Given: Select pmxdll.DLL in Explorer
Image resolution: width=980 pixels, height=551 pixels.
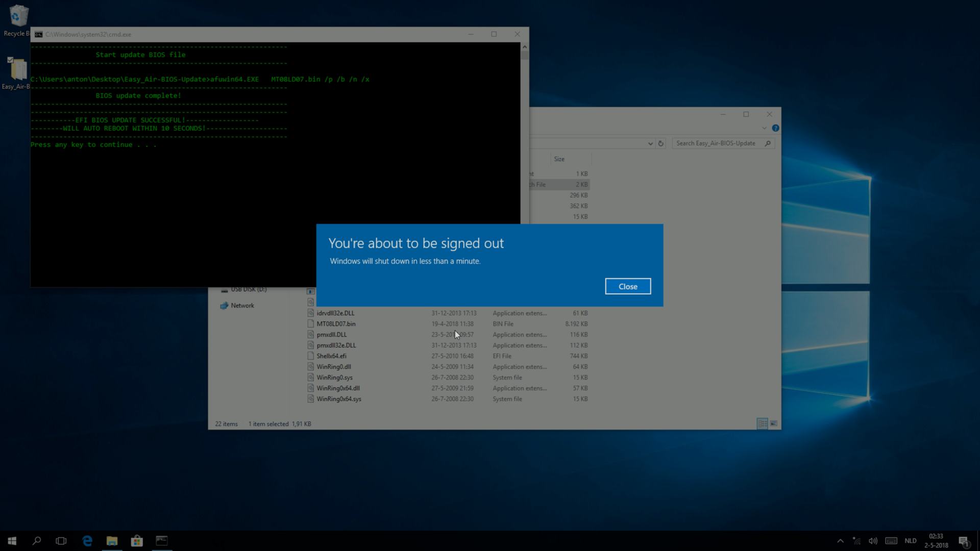Looking at the screenshot, I should click(331, 335).
